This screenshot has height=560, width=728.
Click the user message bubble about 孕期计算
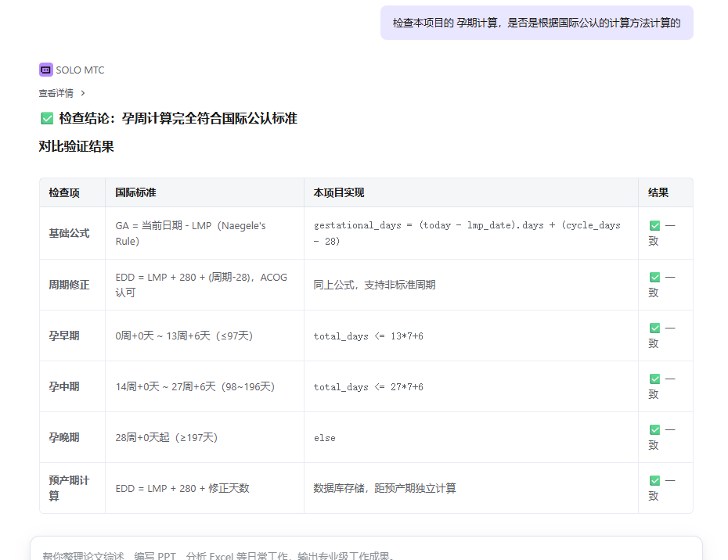point(536,23)
